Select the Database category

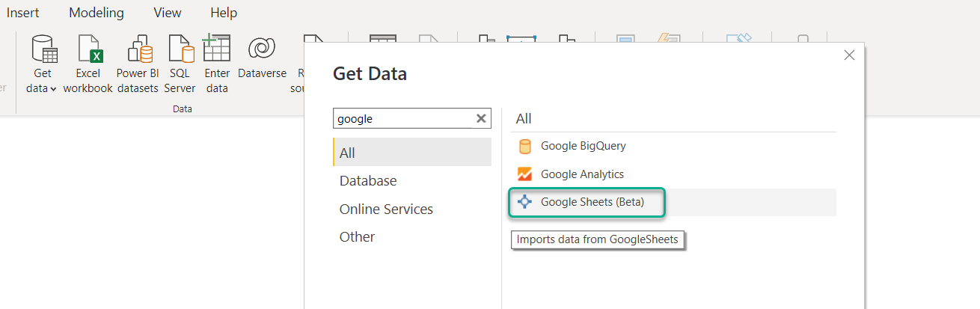click(x=412, y=180)
